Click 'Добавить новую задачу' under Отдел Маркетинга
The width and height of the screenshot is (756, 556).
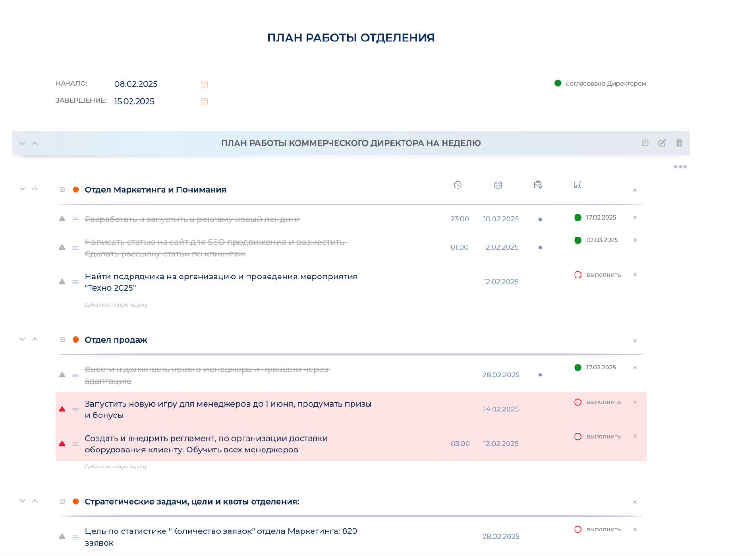[115, 305]
